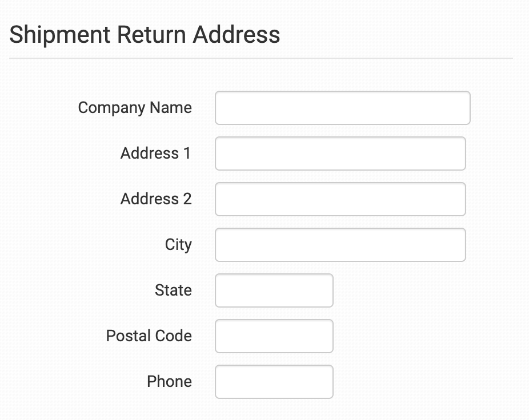This screenshot has width=529, height=420.
Task: Focus the Address 1 text box
Action: tap(340, 154)
